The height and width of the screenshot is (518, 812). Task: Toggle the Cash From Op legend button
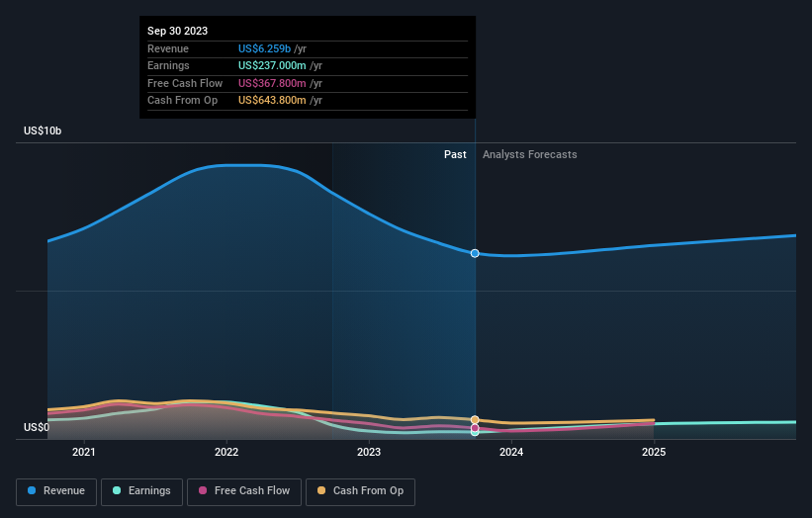tap(360, 491)
